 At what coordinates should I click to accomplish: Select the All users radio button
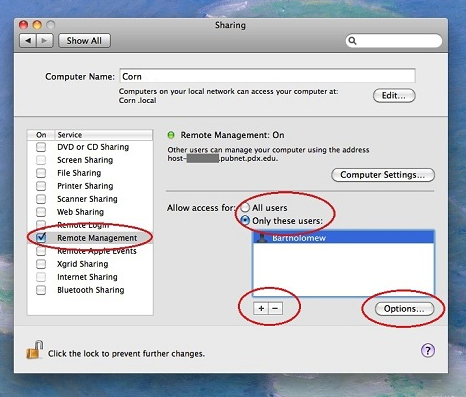[245, 208]
